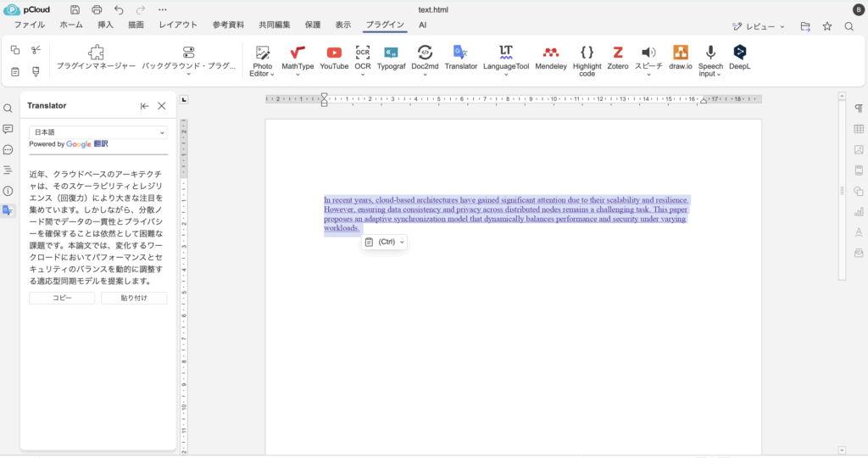Screen dimensions: 868x458
Task: Open the Highlight code plugin
Action: click(587, 53)
